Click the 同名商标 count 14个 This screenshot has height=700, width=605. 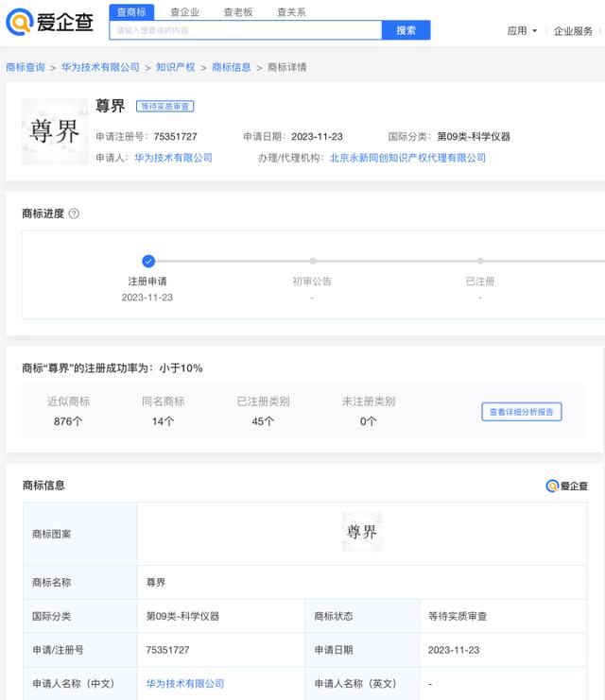coord(164,421)
